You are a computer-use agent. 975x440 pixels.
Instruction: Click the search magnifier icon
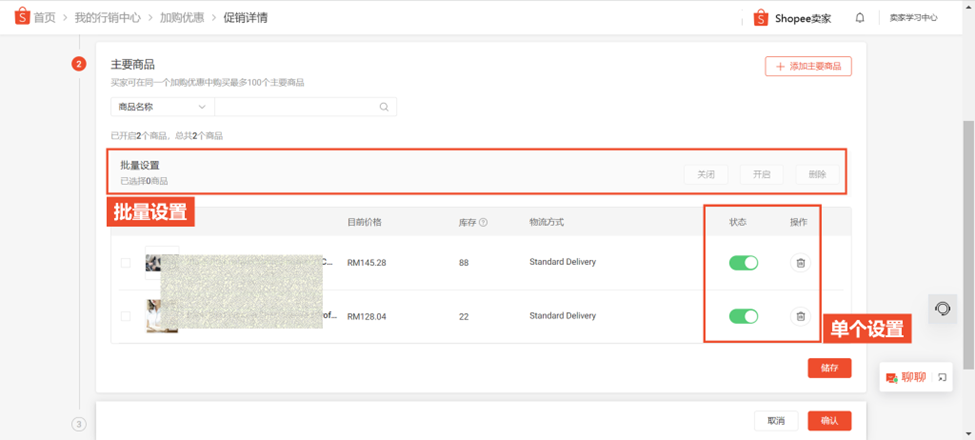click(384, 107)
